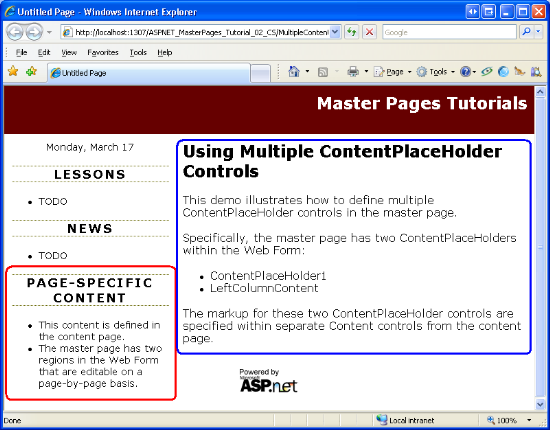The image size is (550, 430).
Task: Click the vertical scrollbar down arrow
Action: [x=540, y=404]
